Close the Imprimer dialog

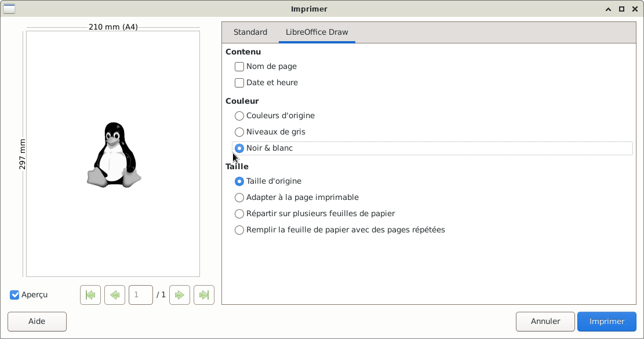coord(635,9)
